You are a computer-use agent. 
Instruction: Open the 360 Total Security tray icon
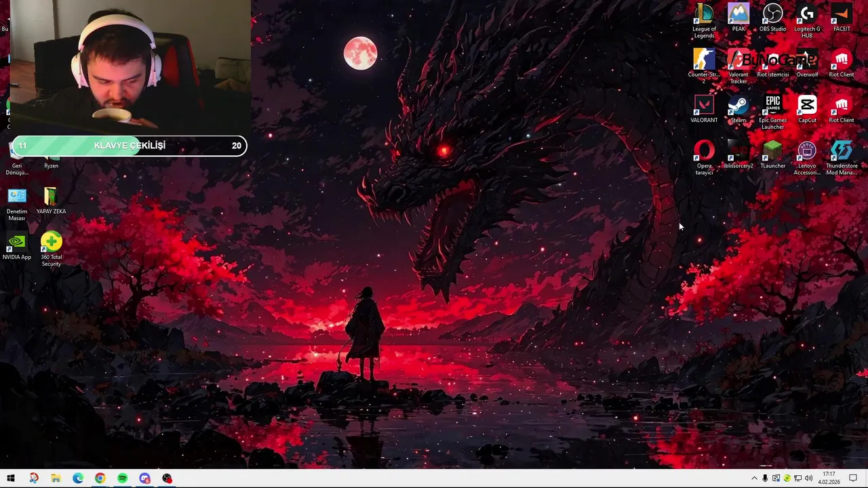(x=787, y=479)
